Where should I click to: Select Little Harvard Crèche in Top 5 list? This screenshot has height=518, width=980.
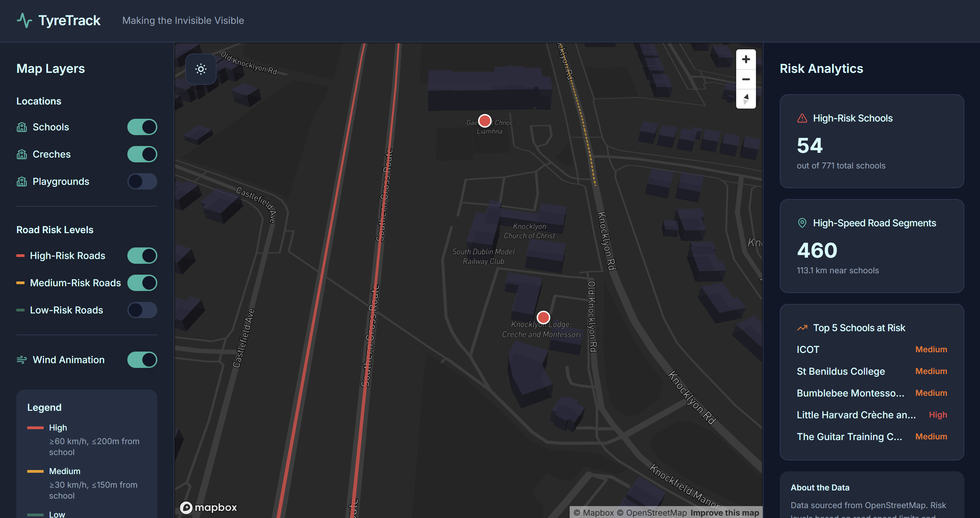856,415
